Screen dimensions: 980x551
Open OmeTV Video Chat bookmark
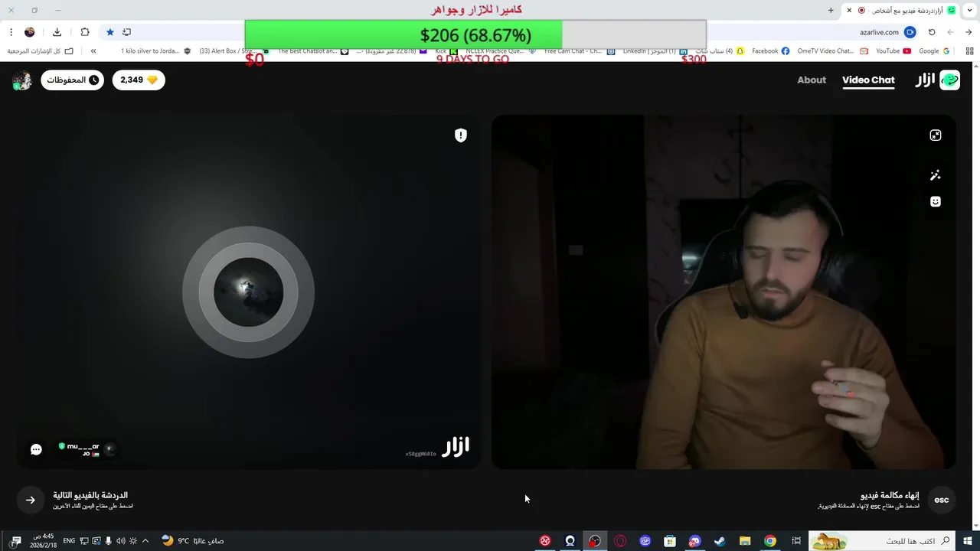click(x=832, y=51)
